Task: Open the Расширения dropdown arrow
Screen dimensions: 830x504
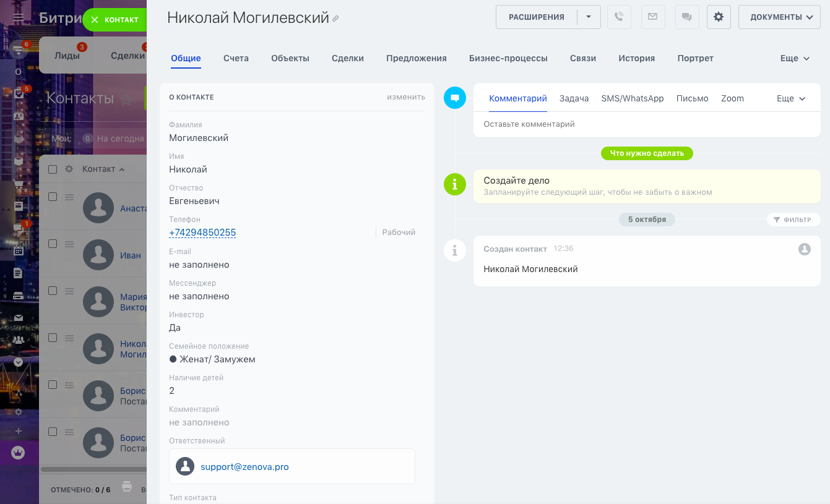Action: (589, 17)
